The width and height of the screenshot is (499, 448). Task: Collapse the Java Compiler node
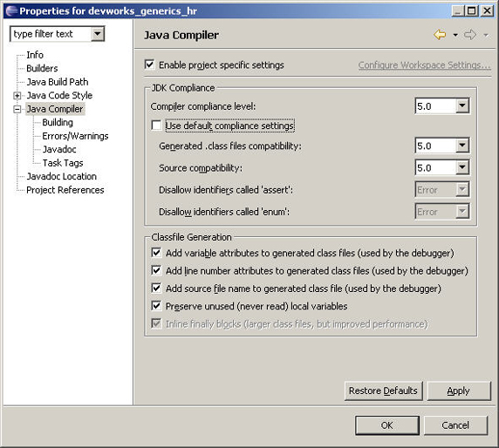click(x=17, y=109)
